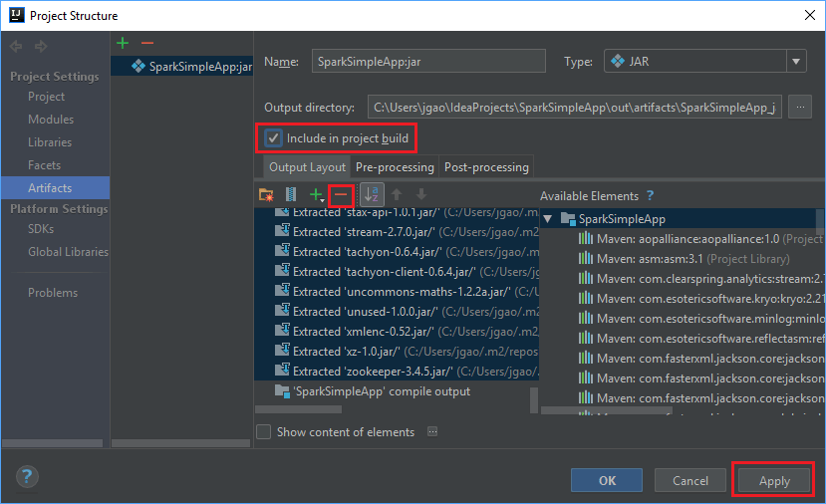Toggle sort elements alphabetically button

[372, 195]
